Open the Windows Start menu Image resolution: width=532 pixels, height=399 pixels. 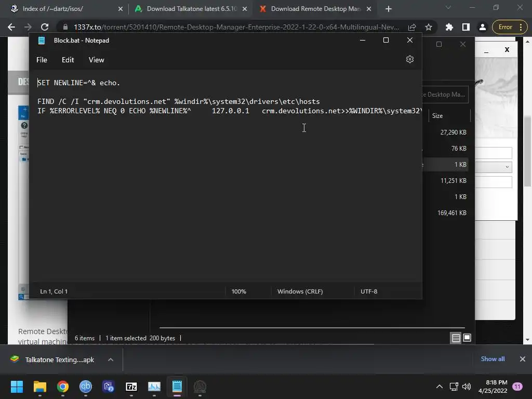(17, 387)
